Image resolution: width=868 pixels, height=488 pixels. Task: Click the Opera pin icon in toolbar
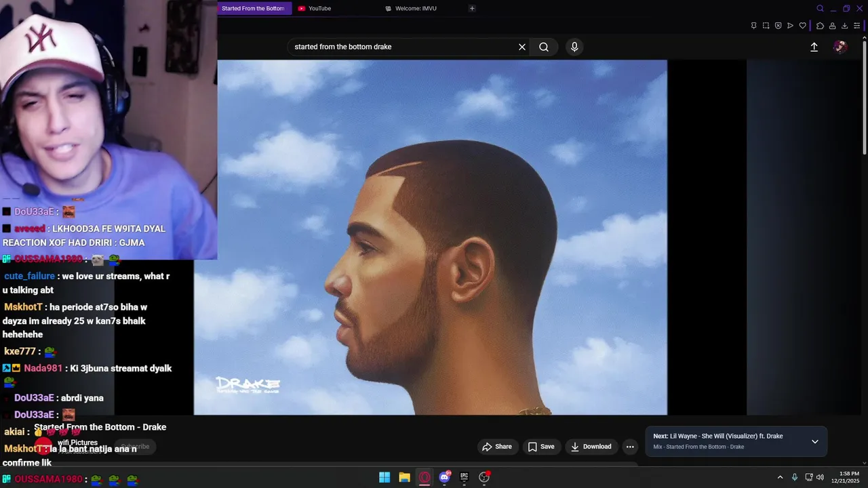point(753,26)
